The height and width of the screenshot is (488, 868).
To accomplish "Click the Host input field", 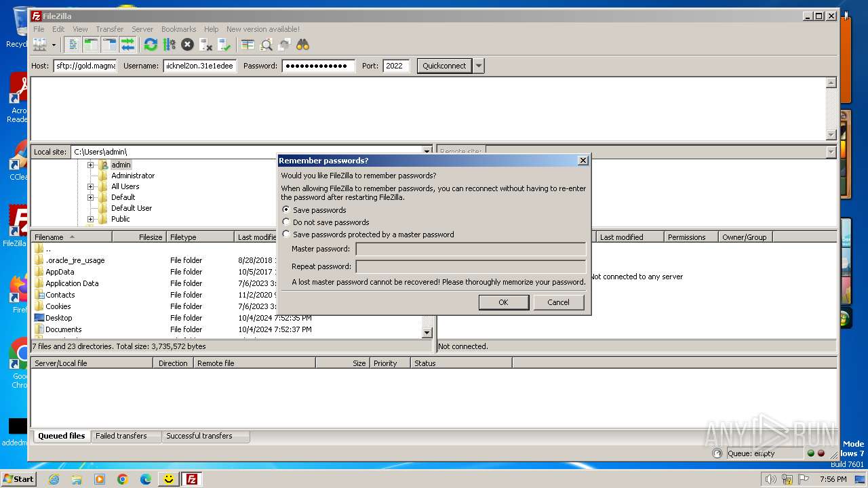I will 85,66.
